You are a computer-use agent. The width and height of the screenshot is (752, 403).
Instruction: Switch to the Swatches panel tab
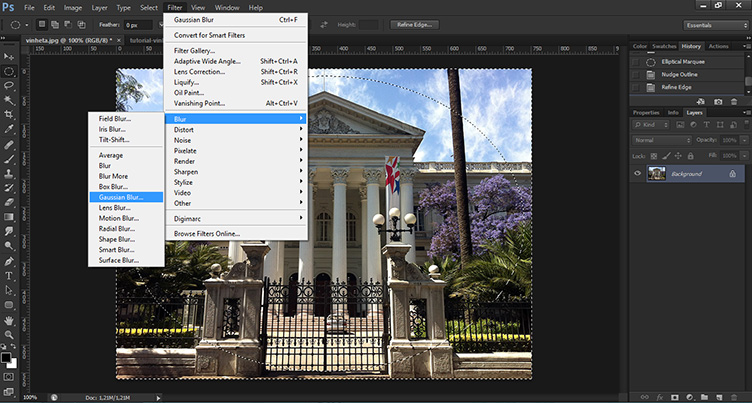(663, 46)
